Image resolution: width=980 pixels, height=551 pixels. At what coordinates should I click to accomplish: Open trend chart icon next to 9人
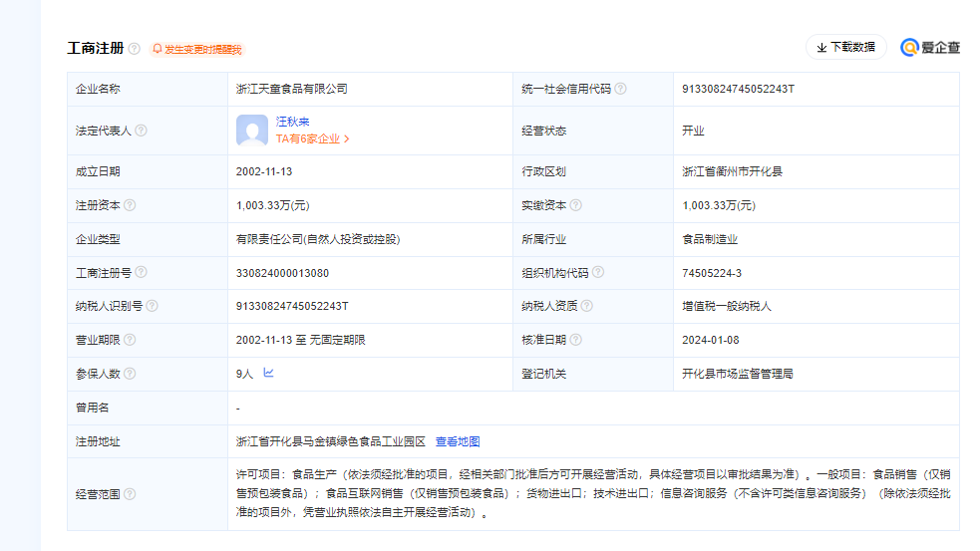[x=269, y=373]
